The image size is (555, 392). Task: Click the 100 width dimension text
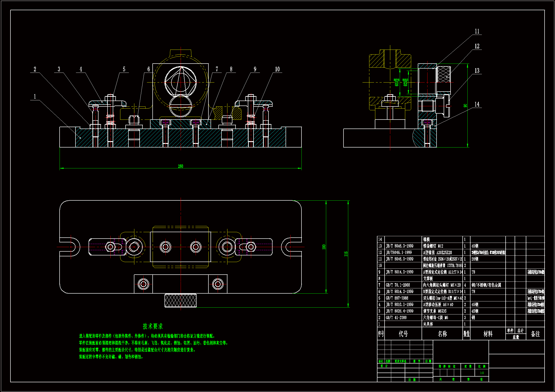pyautogui.click(x=324, y=247)
